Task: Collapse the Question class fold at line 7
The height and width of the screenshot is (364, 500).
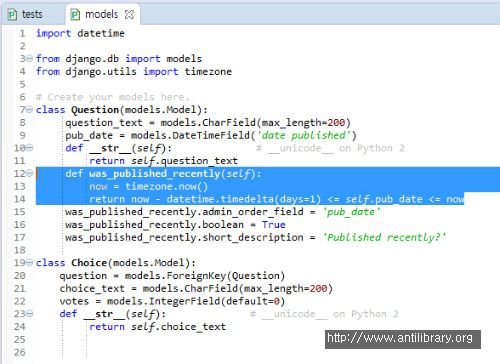Action: tap(30, 109)
